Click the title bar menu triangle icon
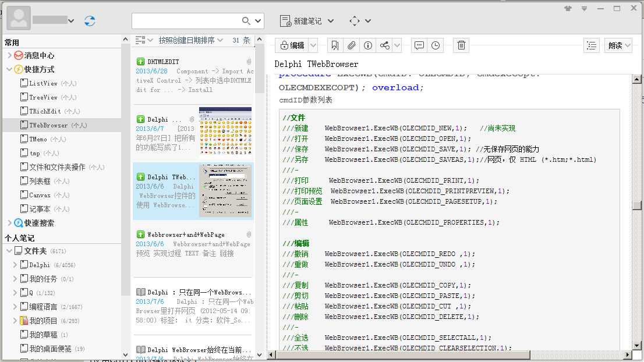The height and width of the screenshot is (362, 644). [x=584, y=8]
